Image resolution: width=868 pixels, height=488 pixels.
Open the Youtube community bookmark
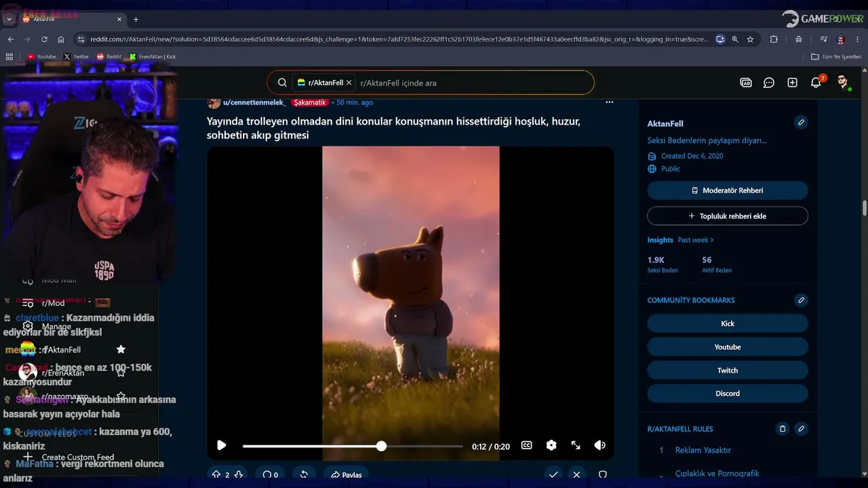coord(728,347)
